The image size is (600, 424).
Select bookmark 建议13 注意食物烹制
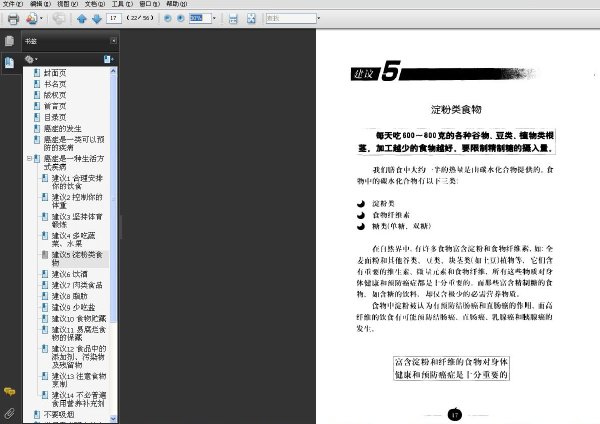[79, 380]
